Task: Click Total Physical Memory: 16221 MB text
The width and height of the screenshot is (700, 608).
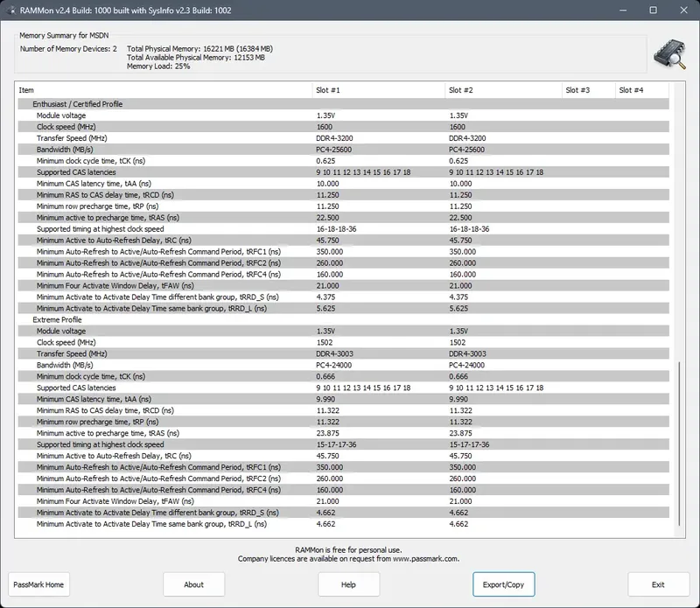Action: click(x=199, y=49)
